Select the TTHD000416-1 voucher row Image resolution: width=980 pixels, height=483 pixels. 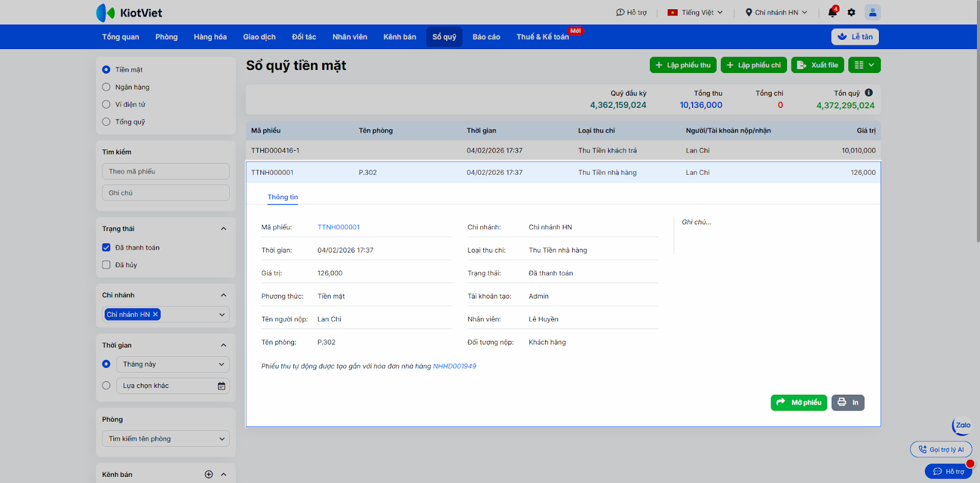pos(563,151)
